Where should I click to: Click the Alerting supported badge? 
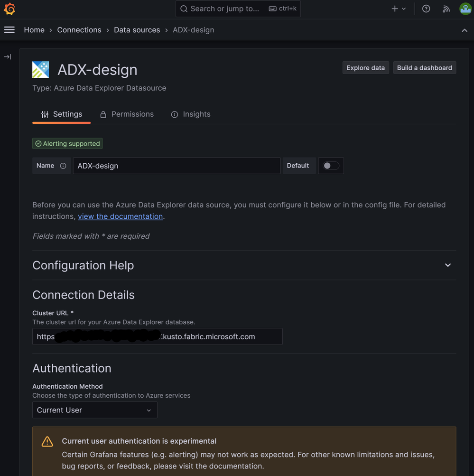point(67,144)
